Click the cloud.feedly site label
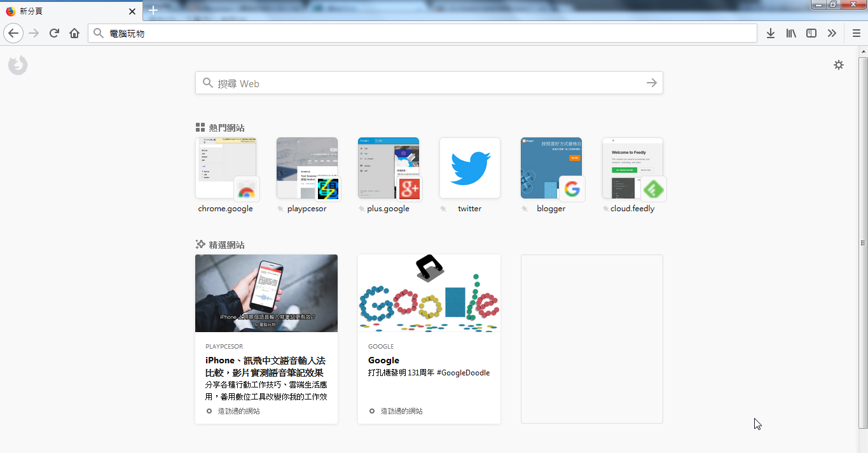 coord(633,209)
